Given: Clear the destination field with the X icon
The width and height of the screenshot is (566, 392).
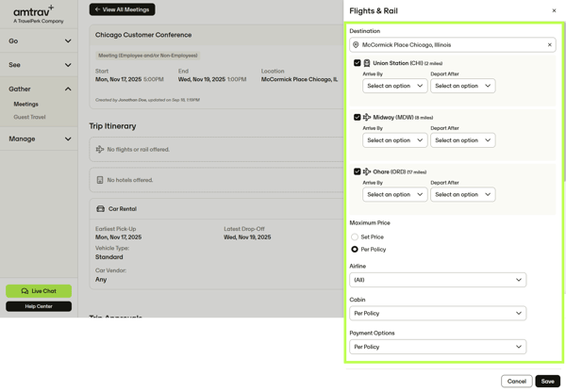Looking at the screenshot, I should point(550,44).
